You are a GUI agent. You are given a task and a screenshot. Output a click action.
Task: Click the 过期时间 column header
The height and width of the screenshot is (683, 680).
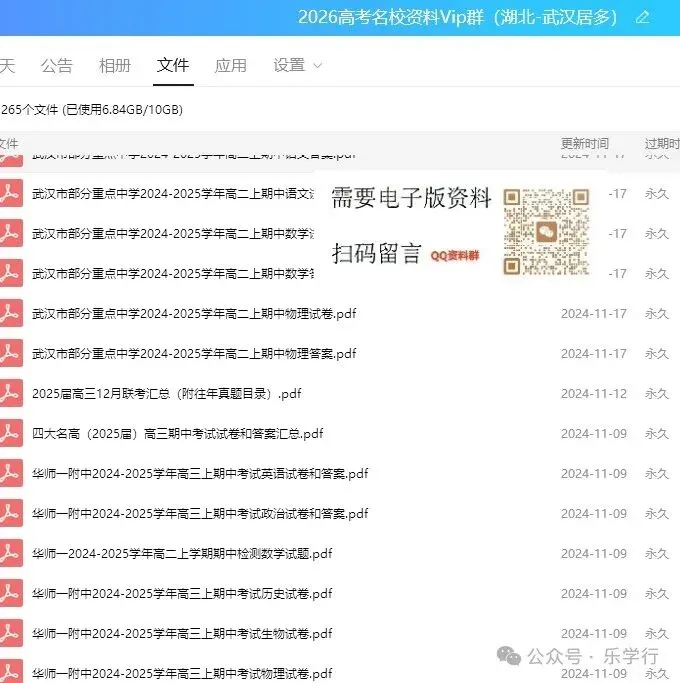pyautogui.click(x=662, y=143)
